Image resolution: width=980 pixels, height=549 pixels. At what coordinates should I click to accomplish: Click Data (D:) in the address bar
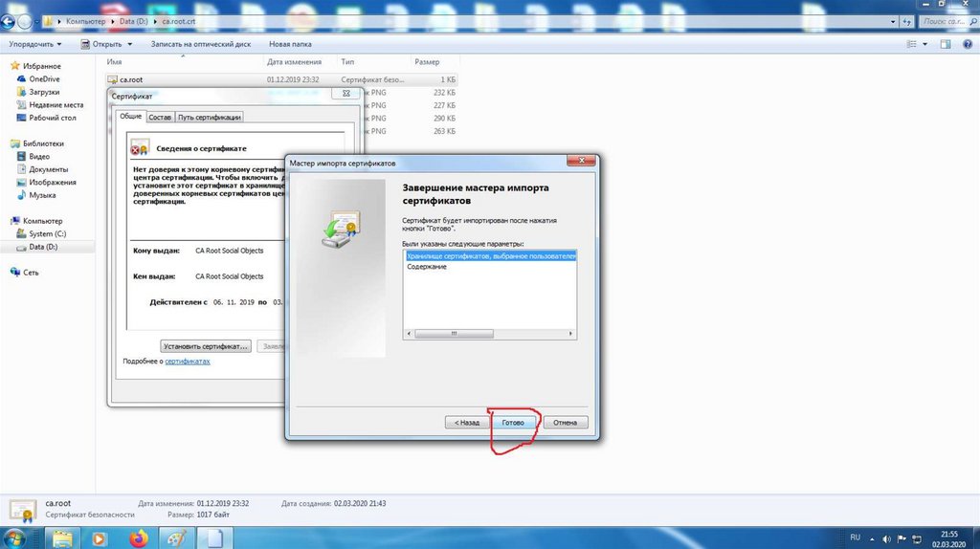tap(134, 21)
